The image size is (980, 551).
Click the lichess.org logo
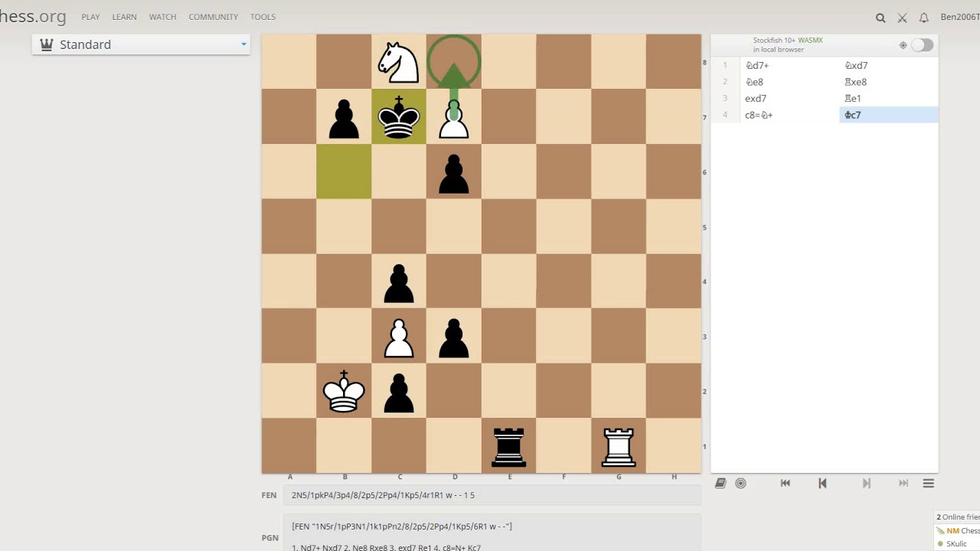point(33,16)
